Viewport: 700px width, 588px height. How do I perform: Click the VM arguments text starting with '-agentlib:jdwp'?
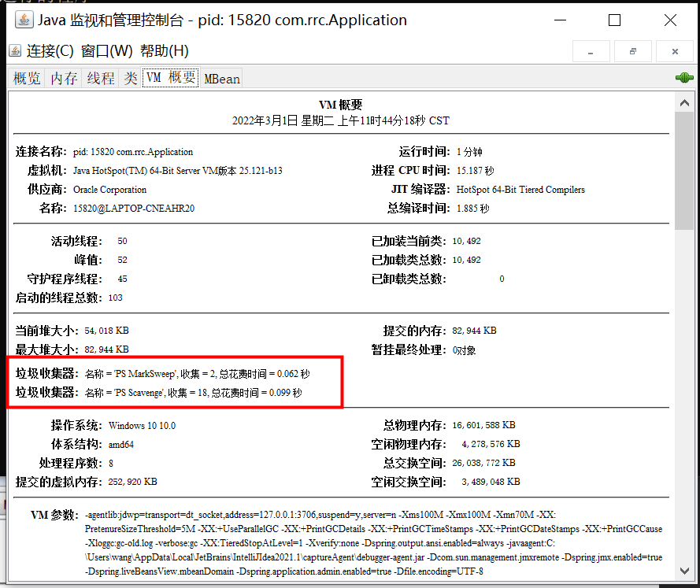pyautogui.click(x=374, y=543)
